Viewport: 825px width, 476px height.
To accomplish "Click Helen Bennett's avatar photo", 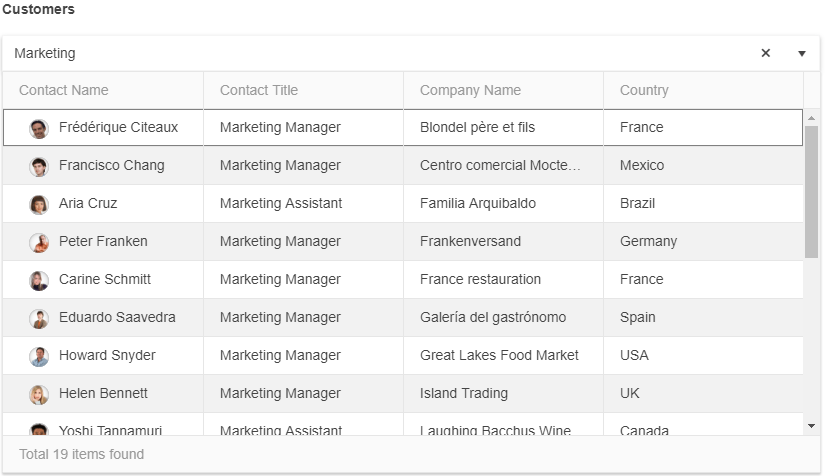I will 39,394.
